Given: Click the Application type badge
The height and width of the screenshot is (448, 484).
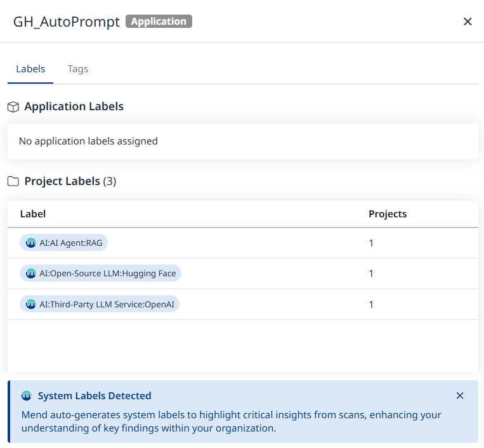Looking at the screenshot, I should point(159,22).
